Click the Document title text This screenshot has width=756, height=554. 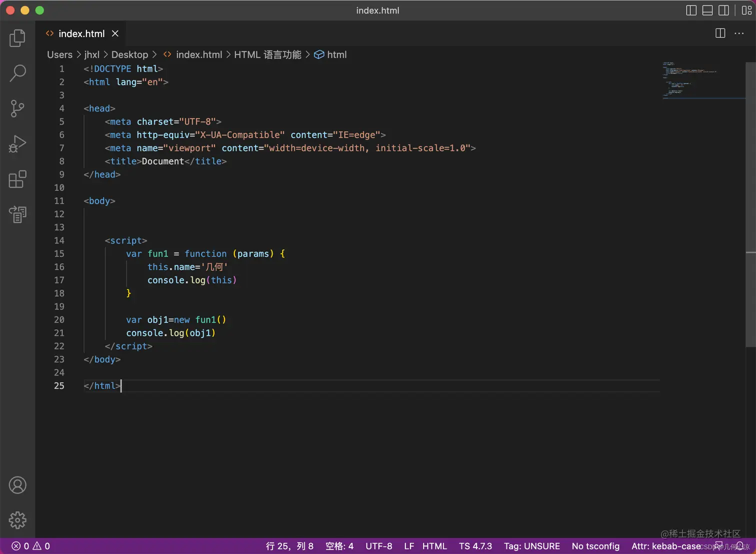[162, 161]
